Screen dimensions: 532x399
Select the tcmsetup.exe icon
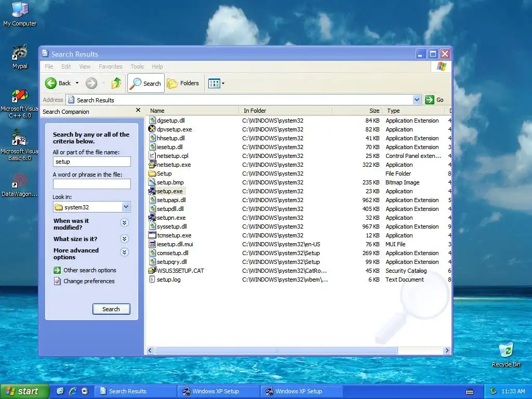(x=152, y=235)
